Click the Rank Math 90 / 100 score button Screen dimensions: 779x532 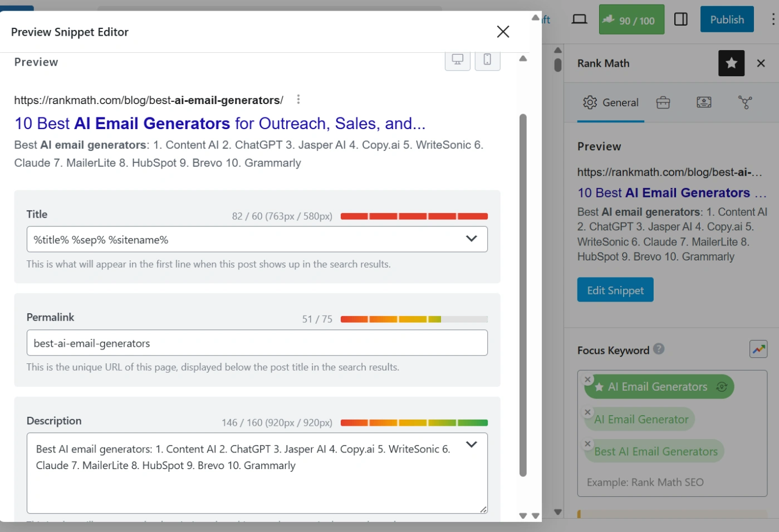pyautogui.click(x=631, y=20)
